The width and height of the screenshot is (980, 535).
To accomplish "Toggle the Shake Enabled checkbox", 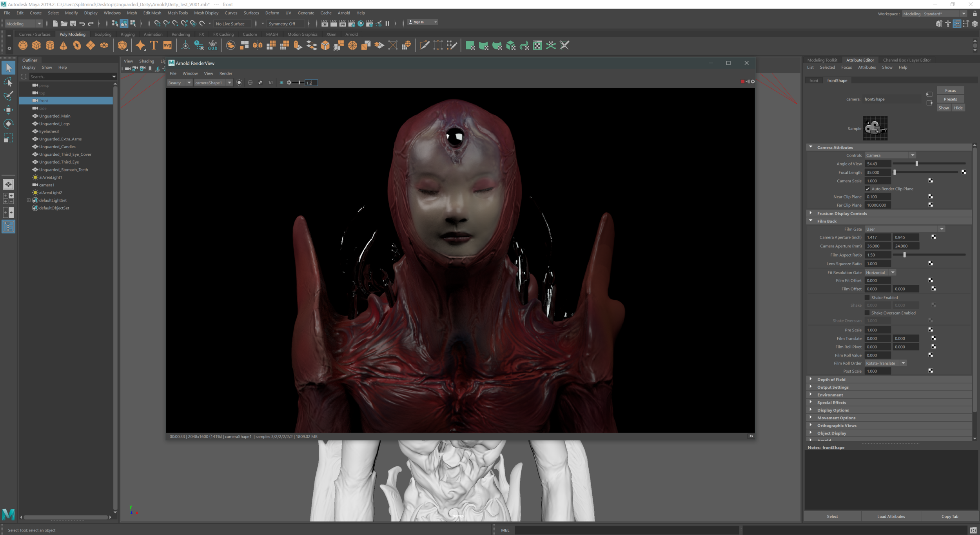I will [868, 297].
